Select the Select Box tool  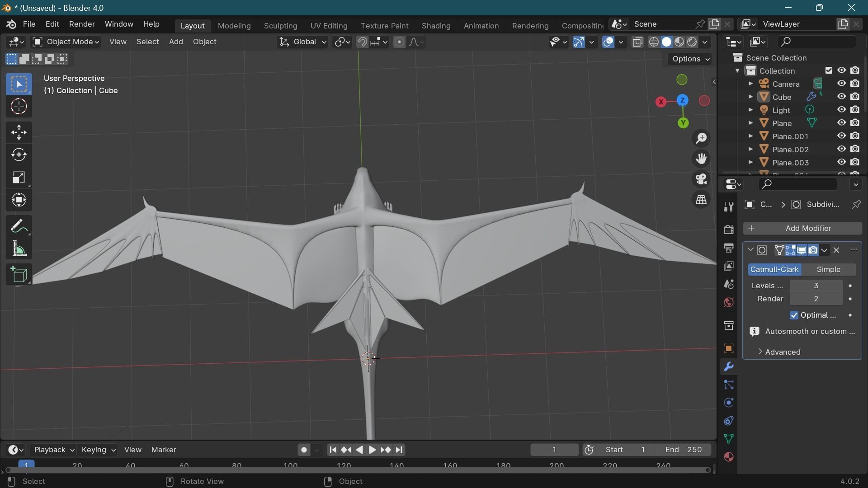tap(19, 84)
